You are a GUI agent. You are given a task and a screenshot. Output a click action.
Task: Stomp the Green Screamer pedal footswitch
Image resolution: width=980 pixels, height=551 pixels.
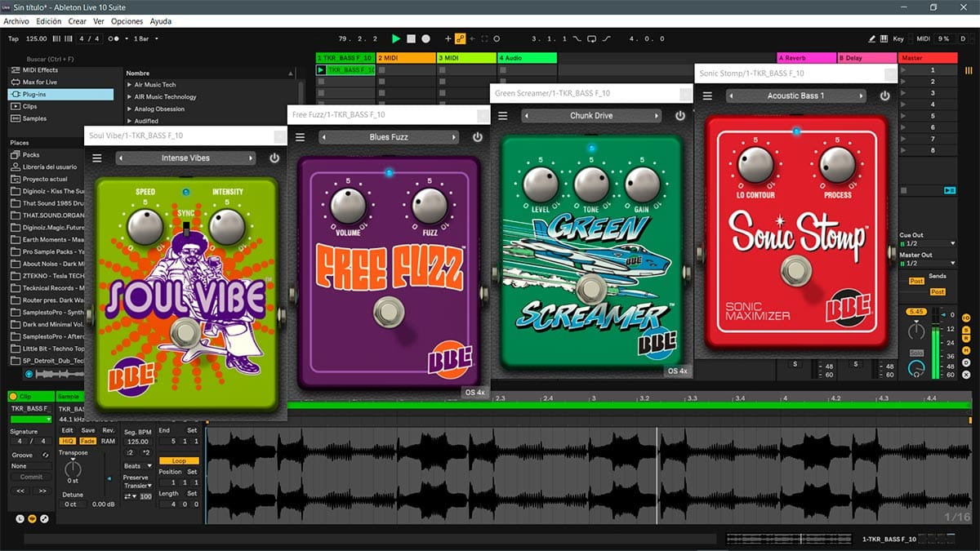pyautogui.click(x=590, y=288)
